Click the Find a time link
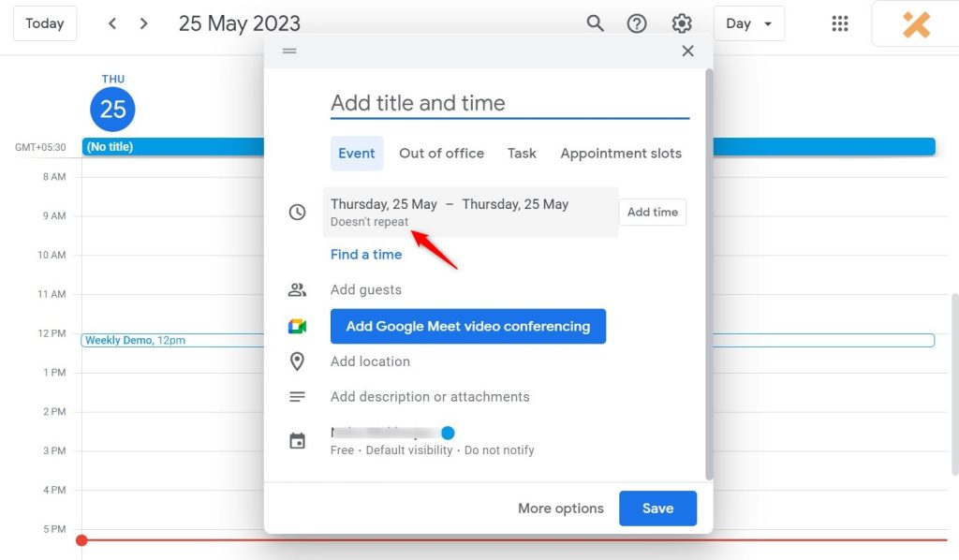 pos(366,255)
